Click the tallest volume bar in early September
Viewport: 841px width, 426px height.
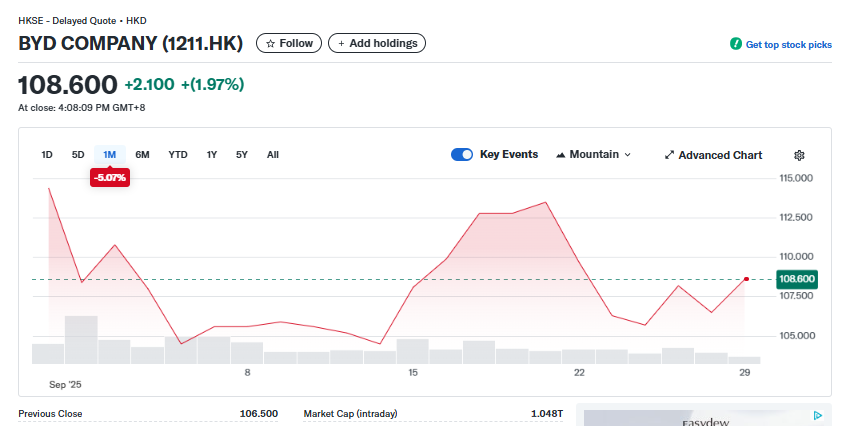[81, 340]
